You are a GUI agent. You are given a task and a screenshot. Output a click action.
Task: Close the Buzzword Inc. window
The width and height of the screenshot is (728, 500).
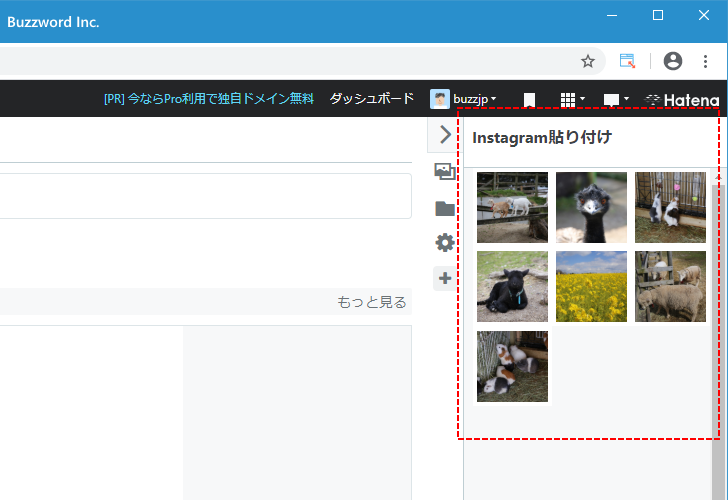704,15
